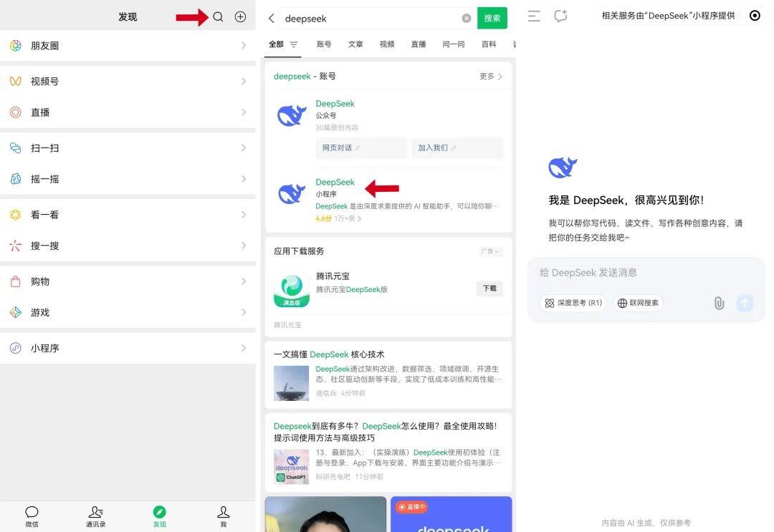Tap the search magnifier in Discover header
Viewport: 774px width, 532px height.
point(218,17)
